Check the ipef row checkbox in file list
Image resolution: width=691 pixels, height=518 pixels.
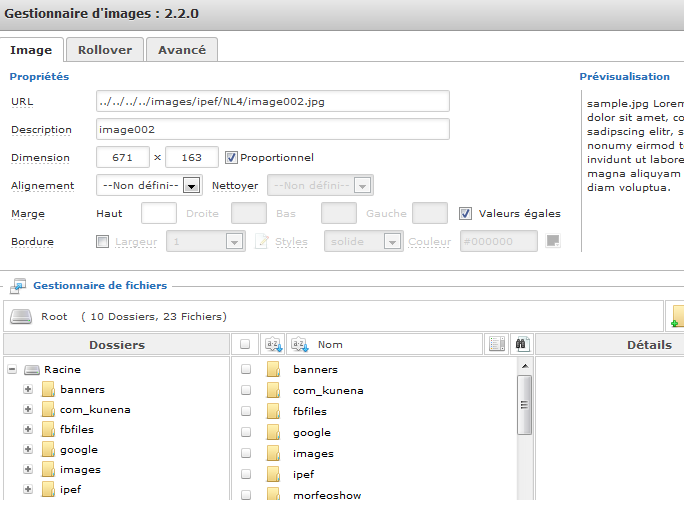click(246, 474)
